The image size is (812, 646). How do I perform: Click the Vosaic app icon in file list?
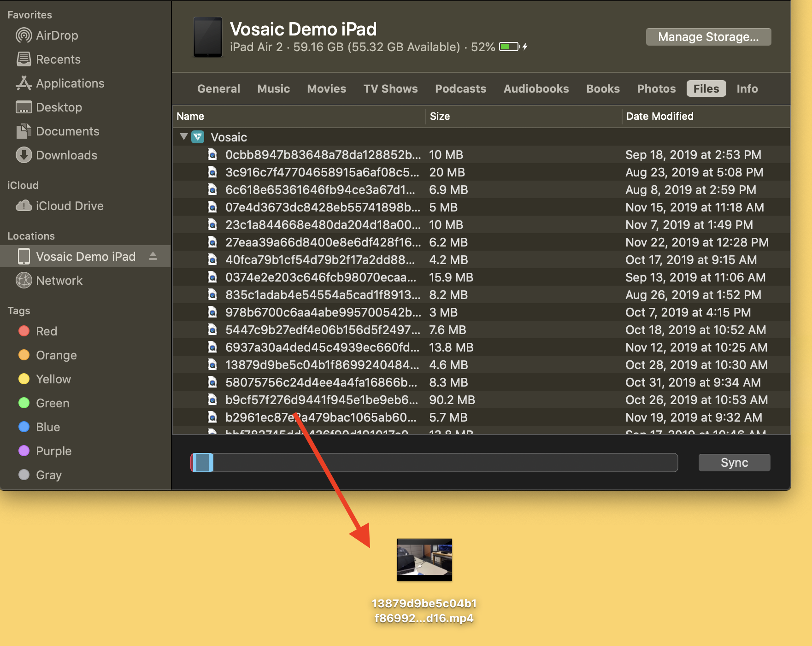coord(198,137)
